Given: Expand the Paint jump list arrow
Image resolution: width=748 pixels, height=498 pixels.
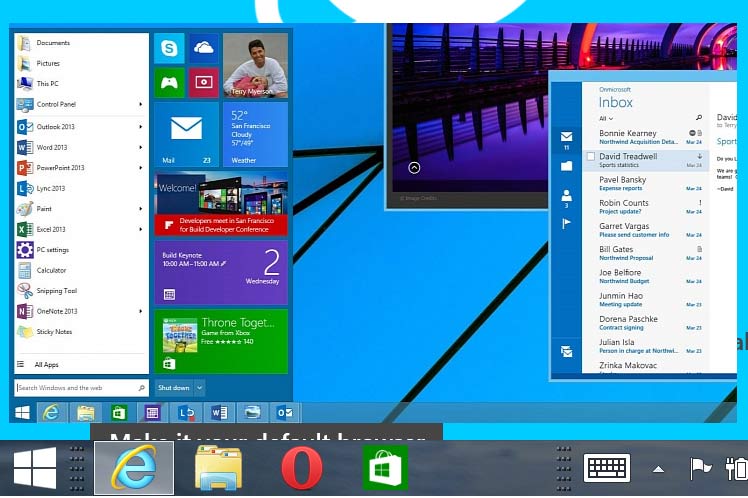Looking at the screenshot, I should point(141,209).
